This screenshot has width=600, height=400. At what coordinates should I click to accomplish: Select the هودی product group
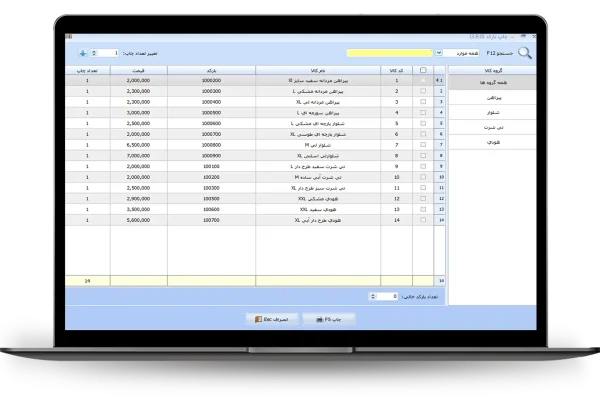pyautogui.click(x=492, y=142)
